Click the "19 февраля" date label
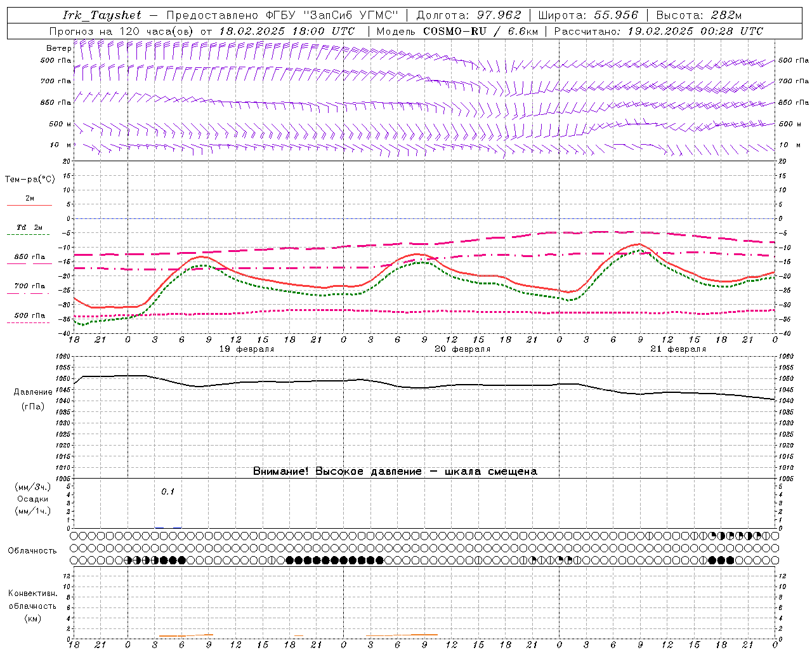 coord(247,349)
